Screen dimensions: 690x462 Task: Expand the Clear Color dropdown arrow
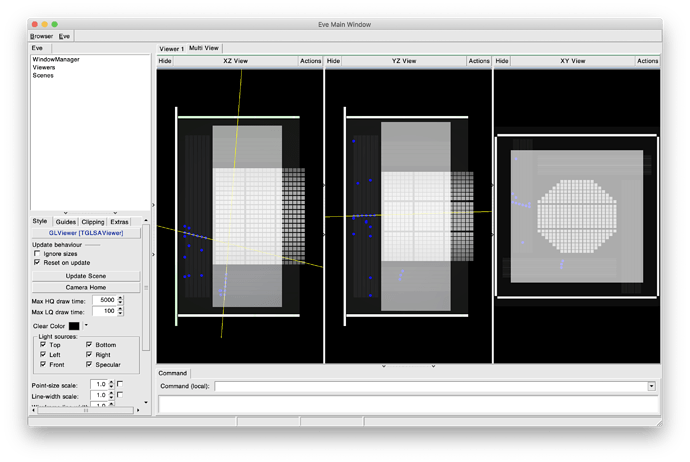pyautogui.click(x=86, y=326)
